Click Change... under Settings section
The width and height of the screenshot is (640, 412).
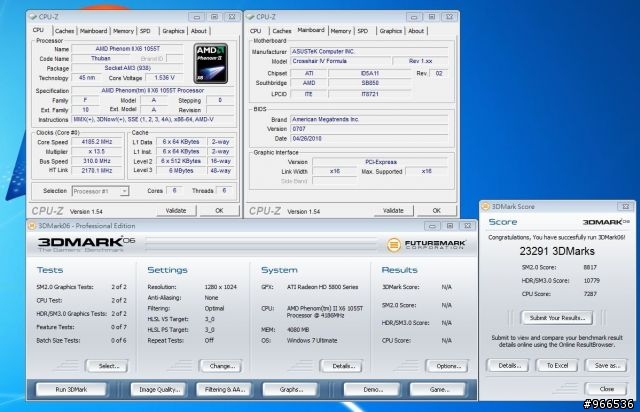pos(222,366)
